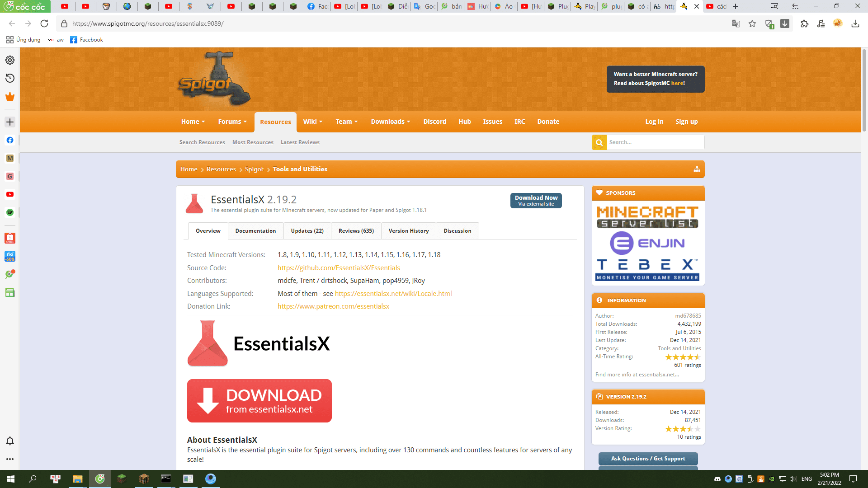Viewport: 868px width, 488px height.
Task: Bookmark this page with the star icon
Action: click(752, 23)
